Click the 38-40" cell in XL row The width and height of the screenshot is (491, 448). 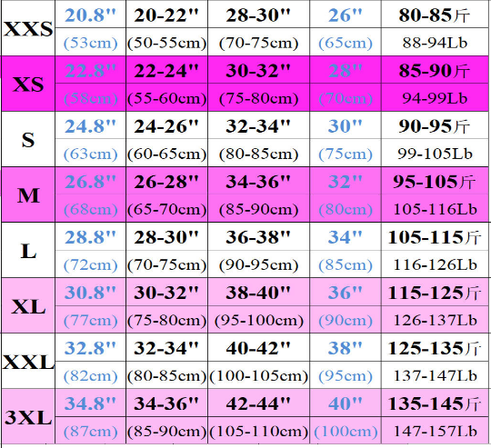[x=258, y=292]
